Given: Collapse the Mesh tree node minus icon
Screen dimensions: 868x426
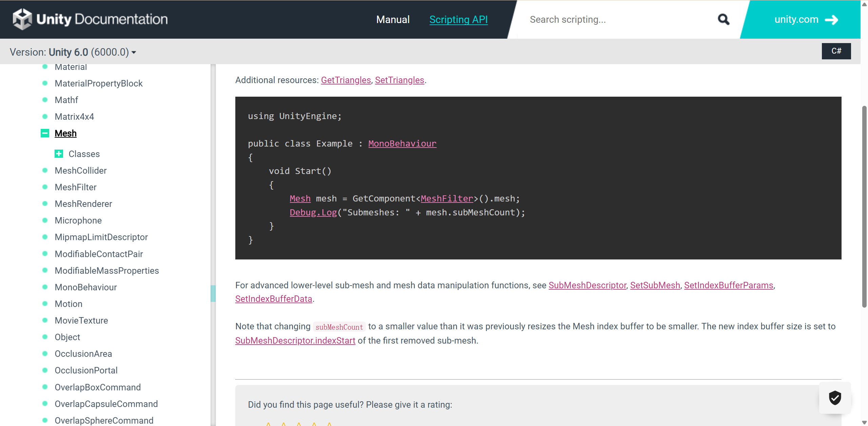Looking at the screenshot, I should [45, 133].
